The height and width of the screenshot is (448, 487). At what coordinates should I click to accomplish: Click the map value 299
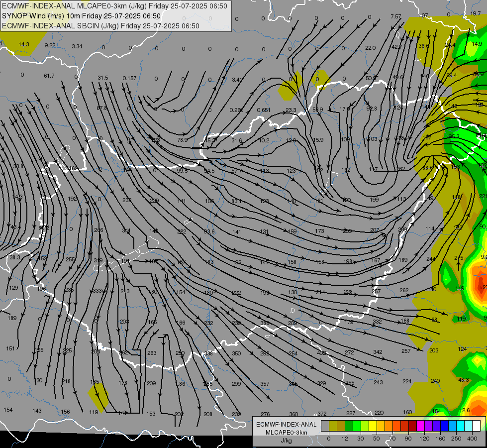[x=236, y=384]
